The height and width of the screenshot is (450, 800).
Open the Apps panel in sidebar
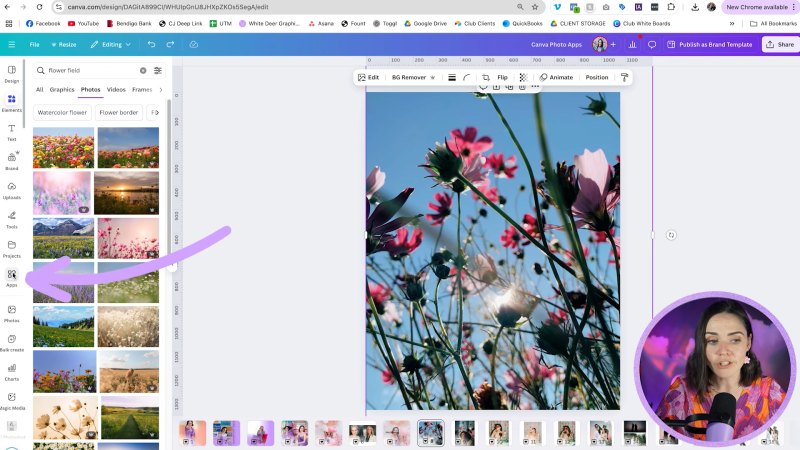(12, 278)
